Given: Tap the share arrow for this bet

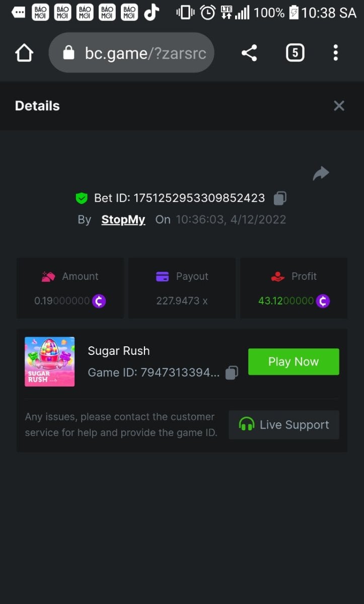Looking at the screenshot, I should point(321,174).
